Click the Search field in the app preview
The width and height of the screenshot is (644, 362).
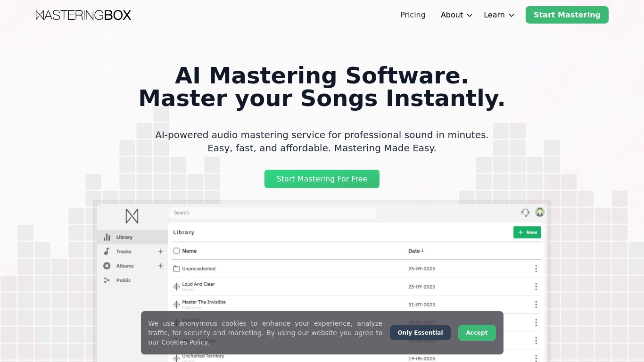coord(272,213)
